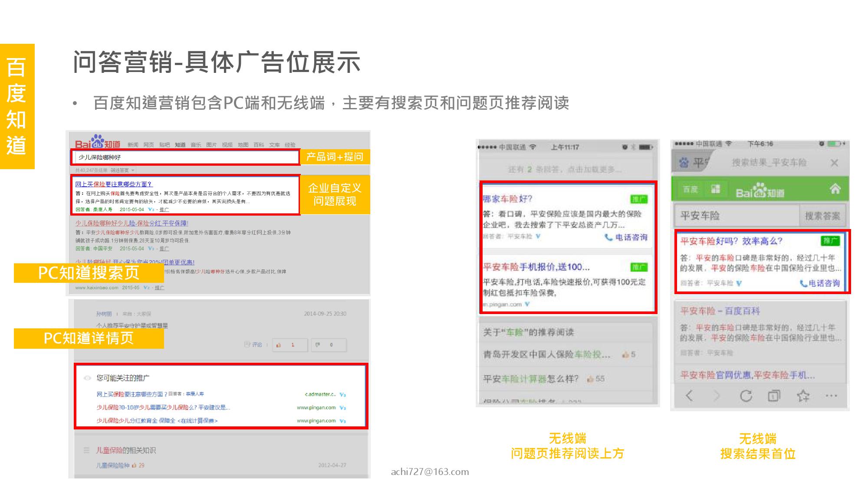Viewport: 868px width, 488px height.
Task: Expand the 筛选答案 filter dropdown
Action: click(122, 170)
